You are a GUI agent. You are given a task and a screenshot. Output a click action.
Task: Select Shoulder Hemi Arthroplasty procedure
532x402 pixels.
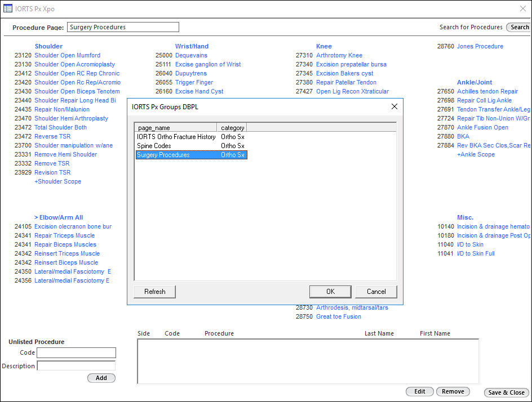tap(71, 118)
